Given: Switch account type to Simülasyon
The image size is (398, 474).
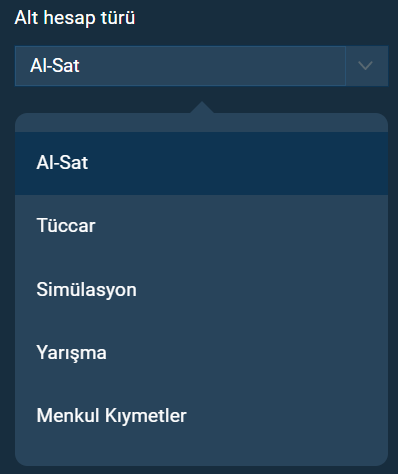Looking at the screenshot, I should (201, 289).
